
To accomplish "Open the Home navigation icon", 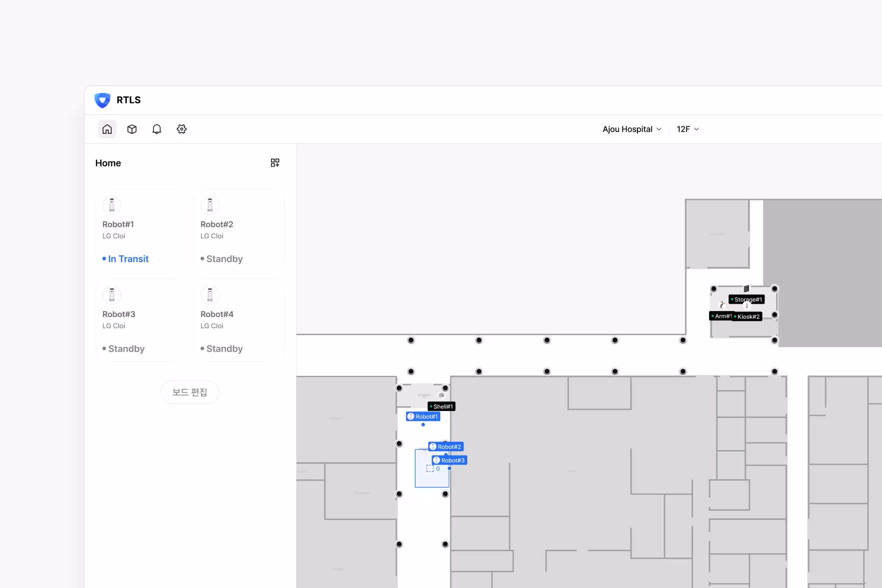I will (107, 129).
